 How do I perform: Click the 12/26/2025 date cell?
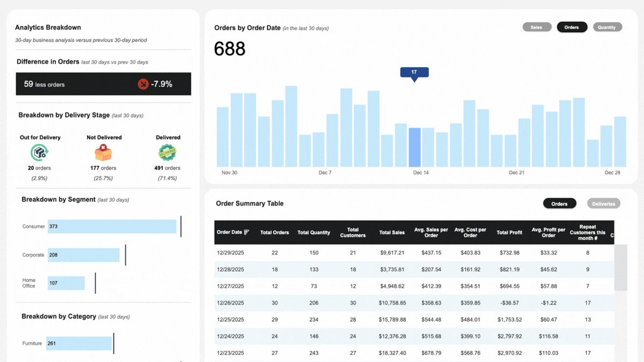click(231, 303)
